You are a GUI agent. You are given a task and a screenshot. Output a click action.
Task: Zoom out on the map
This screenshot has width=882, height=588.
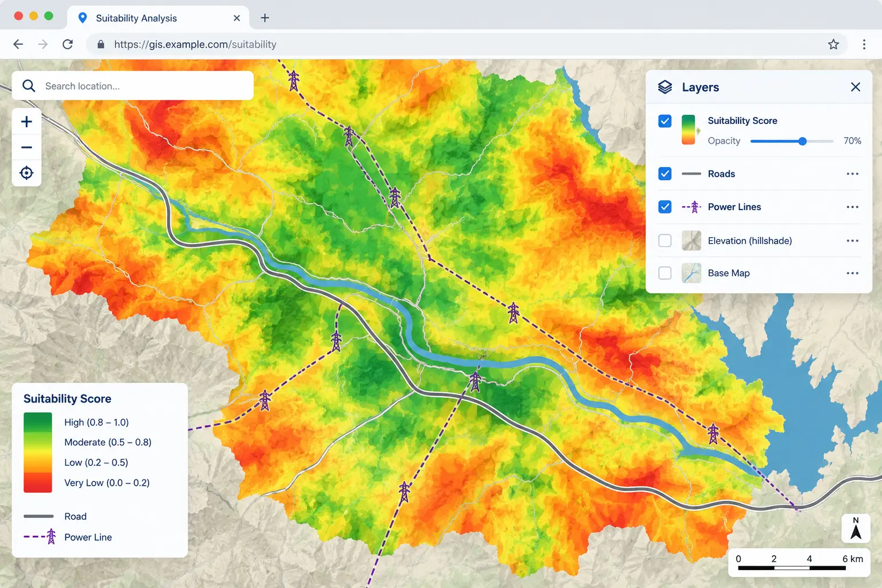point(26,148)
